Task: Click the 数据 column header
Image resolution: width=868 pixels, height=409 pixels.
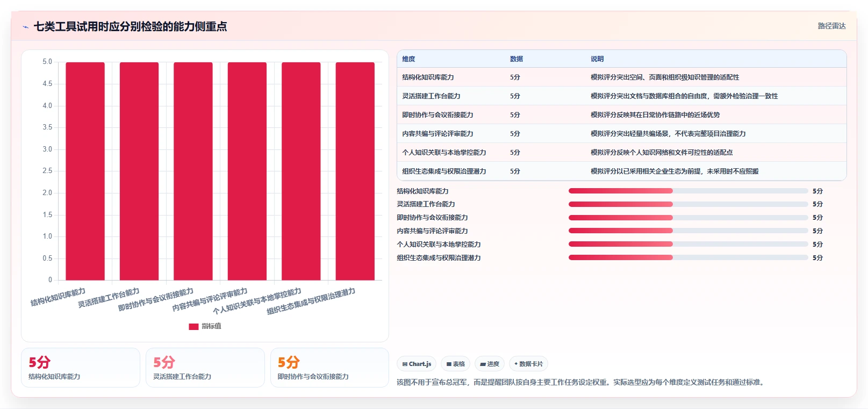Action: (517, 59)
